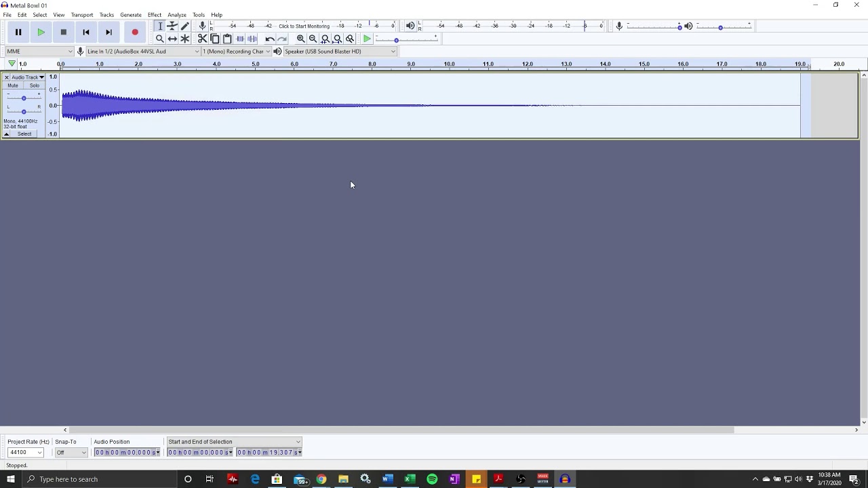Click the Pause transport button

pos(18,32)
